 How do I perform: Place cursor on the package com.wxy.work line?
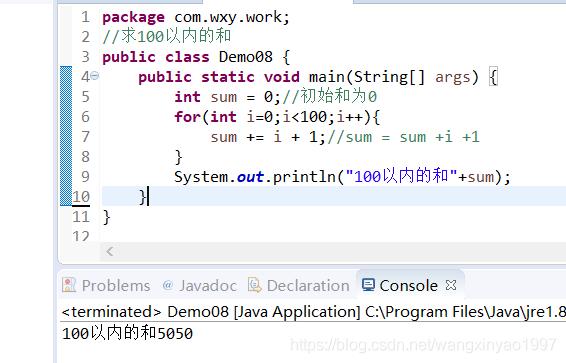[196, 17]
